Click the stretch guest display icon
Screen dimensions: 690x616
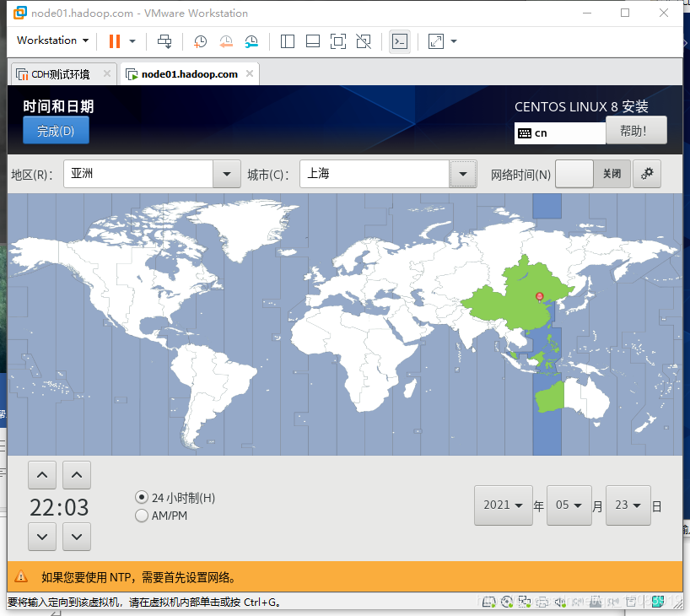point(436,41)
